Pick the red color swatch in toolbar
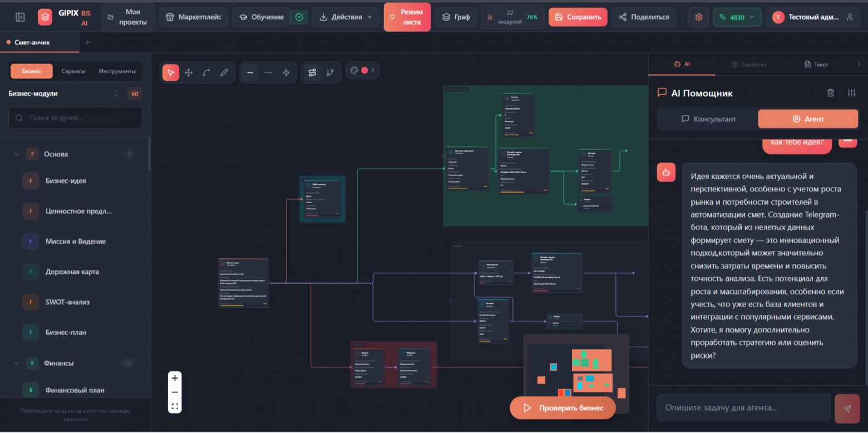The width and height of the screenshot is (868, 433). pyautogui.click(x=365, y=71)
